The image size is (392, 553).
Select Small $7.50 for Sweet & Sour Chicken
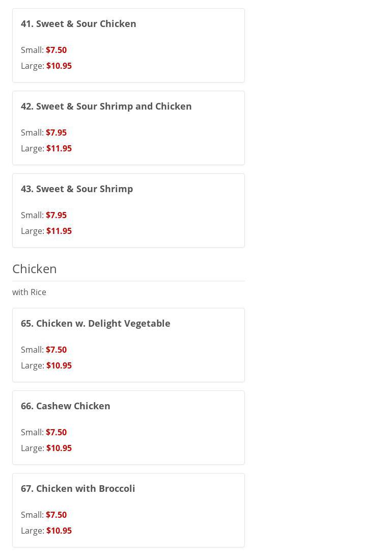[44, 50]
